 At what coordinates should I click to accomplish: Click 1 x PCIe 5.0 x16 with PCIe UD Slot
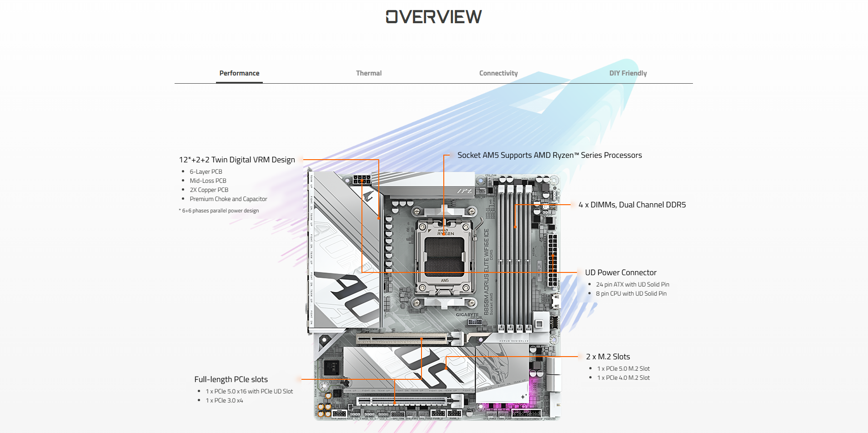click(249, 391)
